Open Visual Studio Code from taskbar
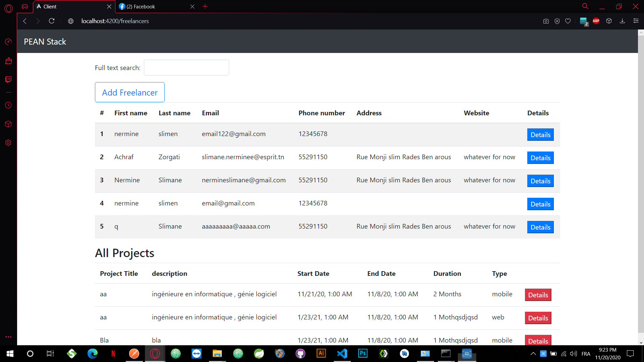 click(x=342, y=354)
